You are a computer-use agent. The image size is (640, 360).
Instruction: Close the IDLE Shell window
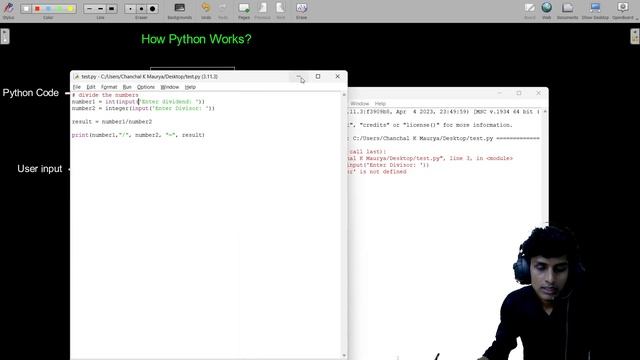(538, 93)
